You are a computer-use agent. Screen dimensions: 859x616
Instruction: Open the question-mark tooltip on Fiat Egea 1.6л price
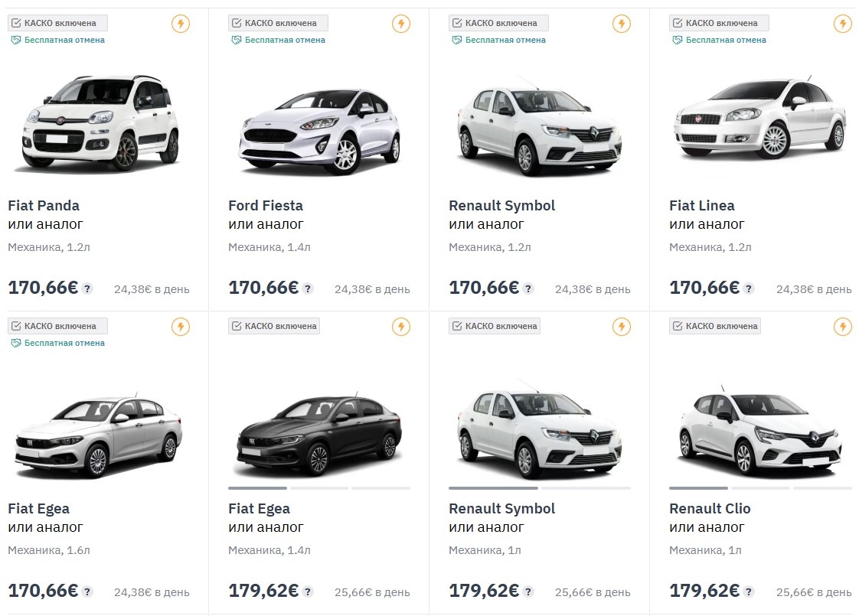(x=87, y=592)
